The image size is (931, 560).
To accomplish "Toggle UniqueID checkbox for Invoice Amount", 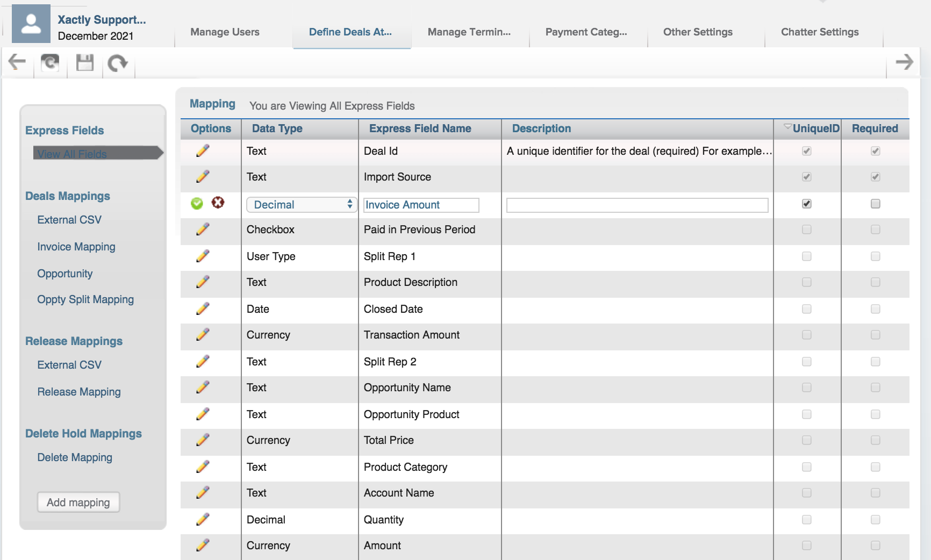I will tap(807, 204).
